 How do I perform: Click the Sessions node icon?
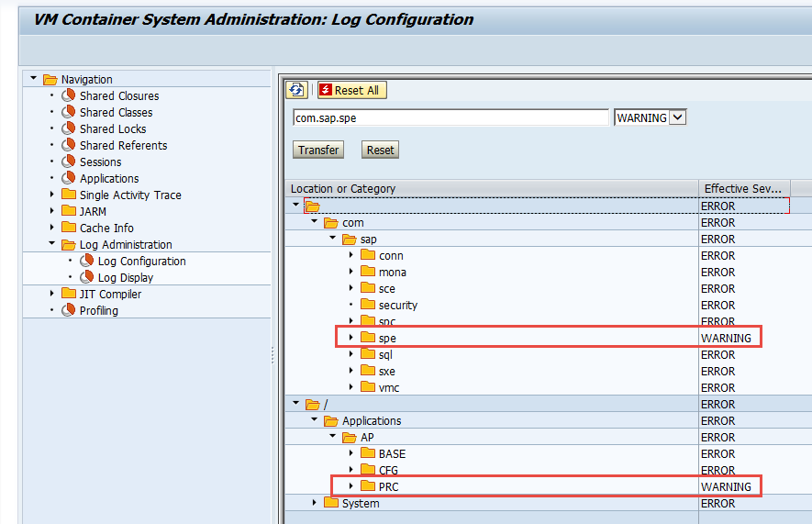tap(68, 162)
